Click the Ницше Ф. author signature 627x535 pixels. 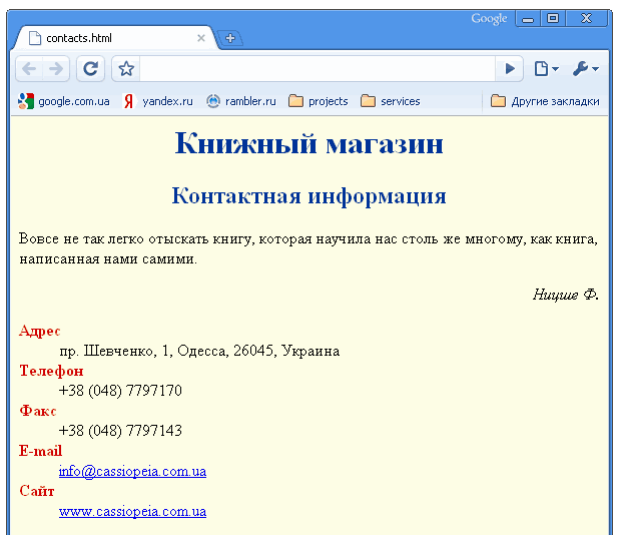(565, 295)
